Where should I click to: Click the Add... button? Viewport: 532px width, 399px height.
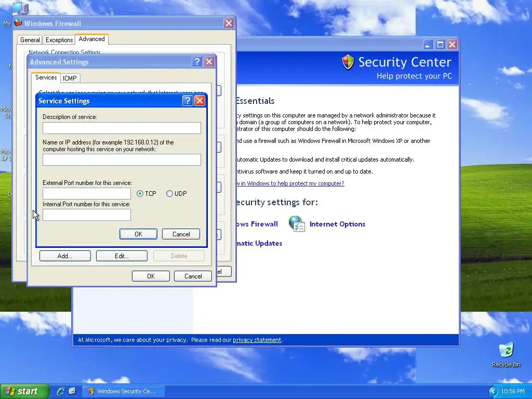pyautogui.click(x=65, y=256)
